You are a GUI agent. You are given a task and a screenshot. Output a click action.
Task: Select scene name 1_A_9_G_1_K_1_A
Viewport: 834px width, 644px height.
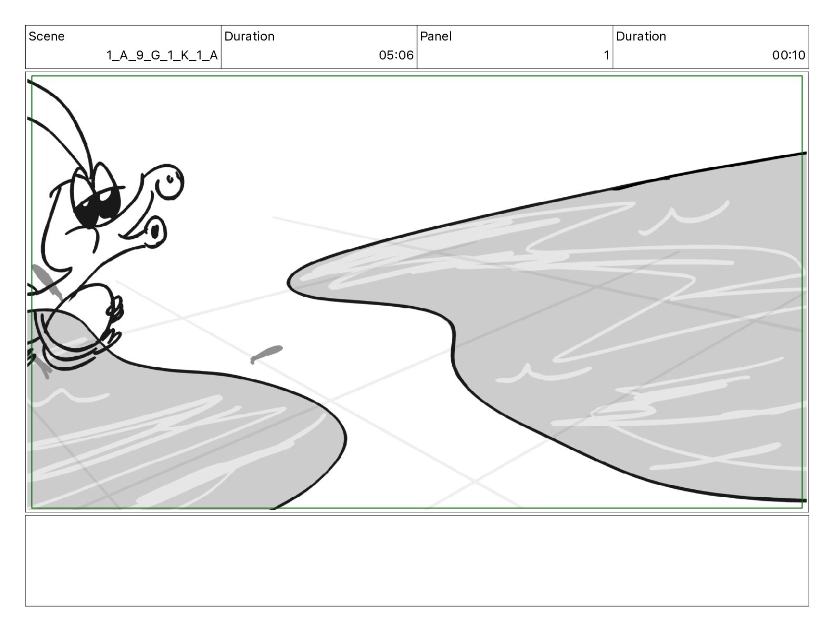(162, 55)
